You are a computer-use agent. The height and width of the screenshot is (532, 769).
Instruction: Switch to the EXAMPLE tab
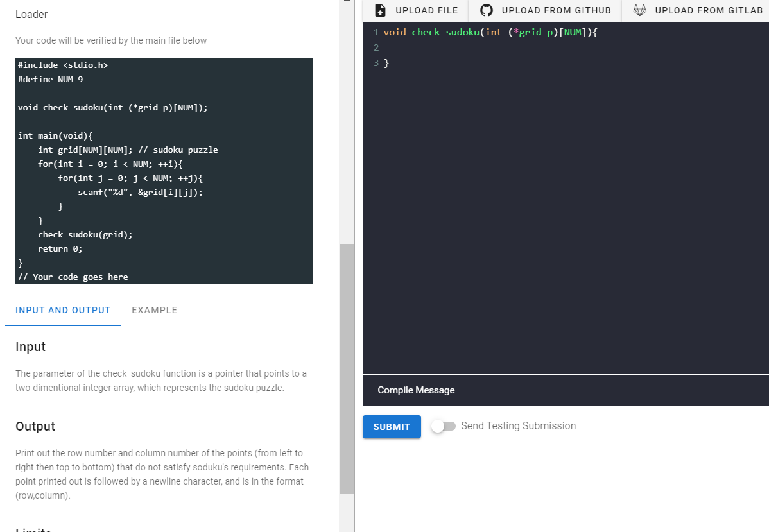point(155,310)
